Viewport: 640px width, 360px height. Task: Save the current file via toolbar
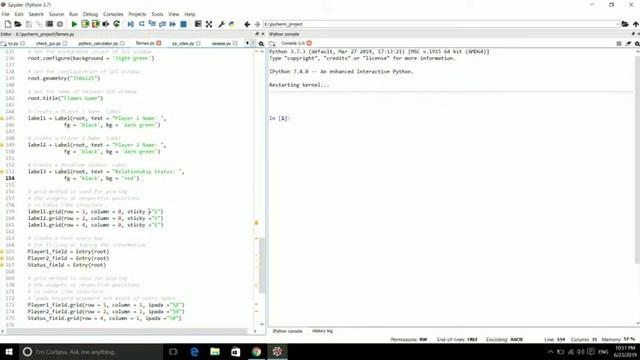tap(29, 24)
